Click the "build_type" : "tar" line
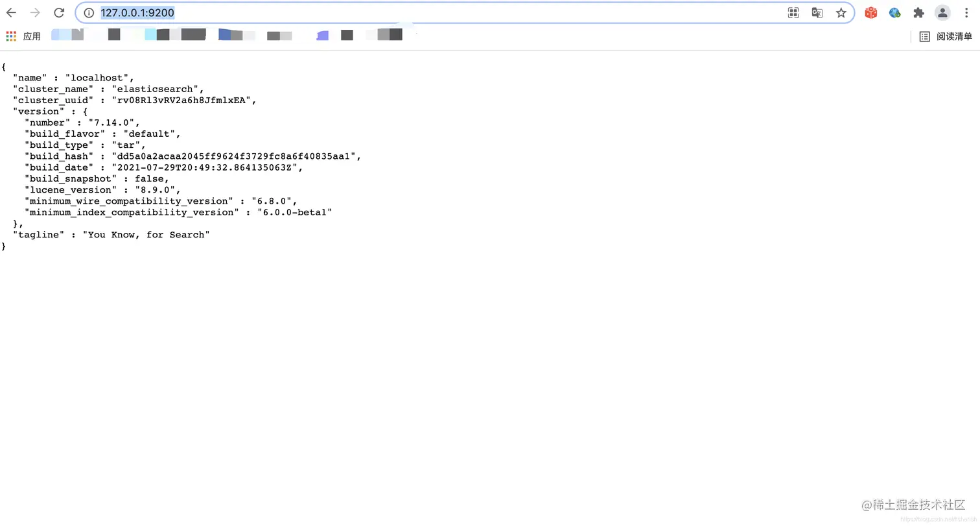Screen dimensions: 980x526 85,145
